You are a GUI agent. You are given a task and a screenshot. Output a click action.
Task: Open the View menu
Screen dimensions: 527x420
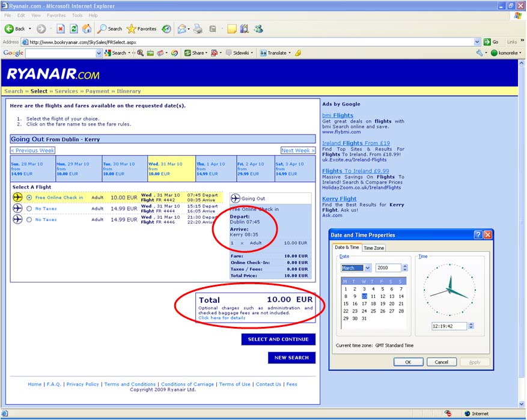36,16
